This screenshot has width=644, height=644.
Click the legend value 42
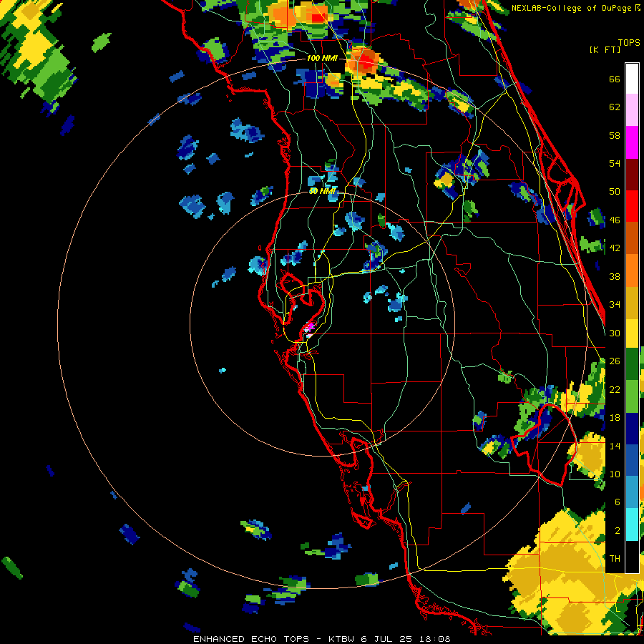[x=615, y=248]
